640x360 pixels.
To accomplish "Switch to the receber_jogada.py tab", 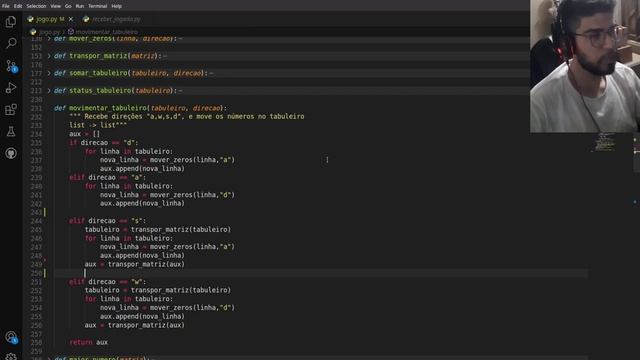I will point(112,19).
